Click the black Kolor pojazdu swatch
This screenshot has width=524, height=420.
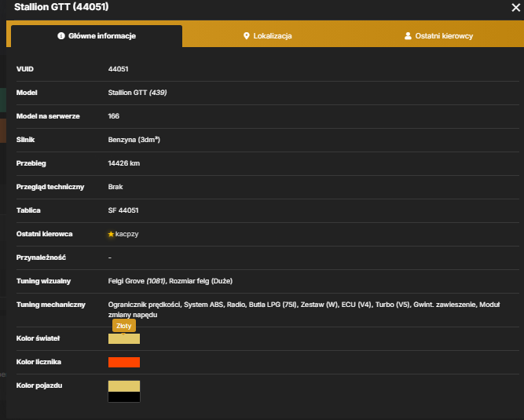pyautogui.click(x=124, y=397)
